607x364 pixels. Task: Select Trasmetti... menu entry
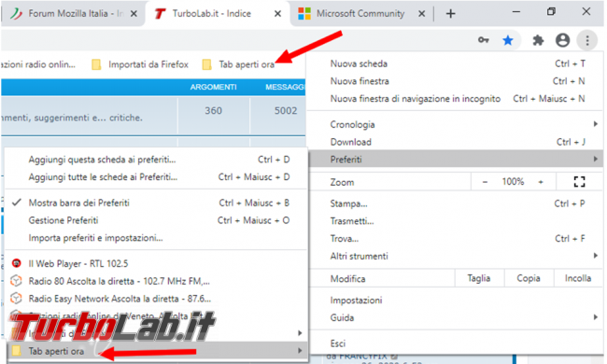(x=456, y=221)
